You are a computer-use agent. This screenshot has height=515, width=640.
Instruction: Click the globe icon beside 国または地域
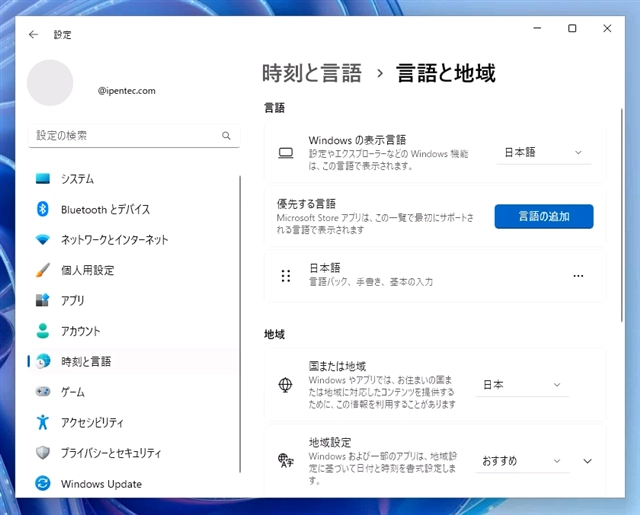(285, 385)
